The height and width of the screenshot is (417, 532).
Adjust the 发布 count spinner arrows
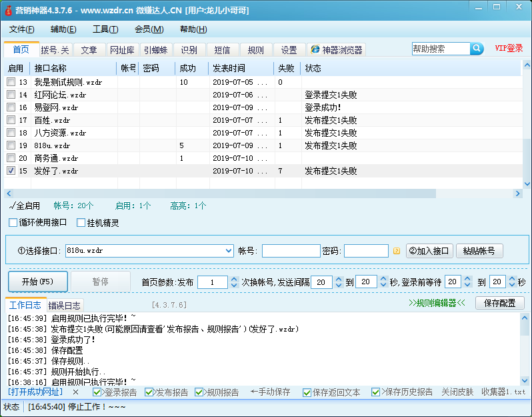[x=233, y=282]
